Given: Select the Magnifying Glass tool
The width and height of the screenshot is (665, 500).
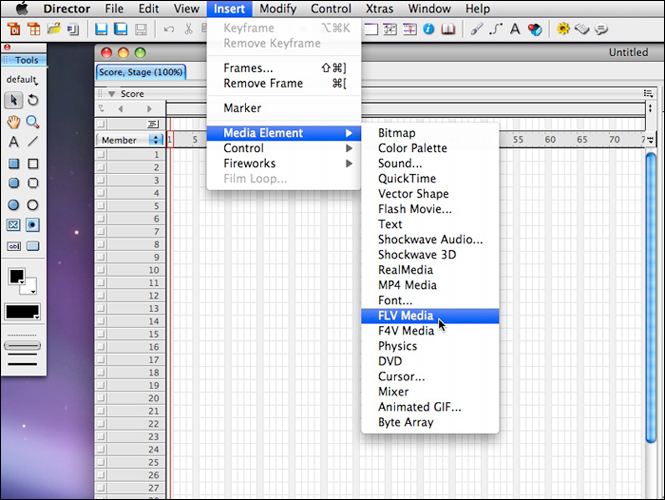Looking at the screenshot, I should [33, 122].
